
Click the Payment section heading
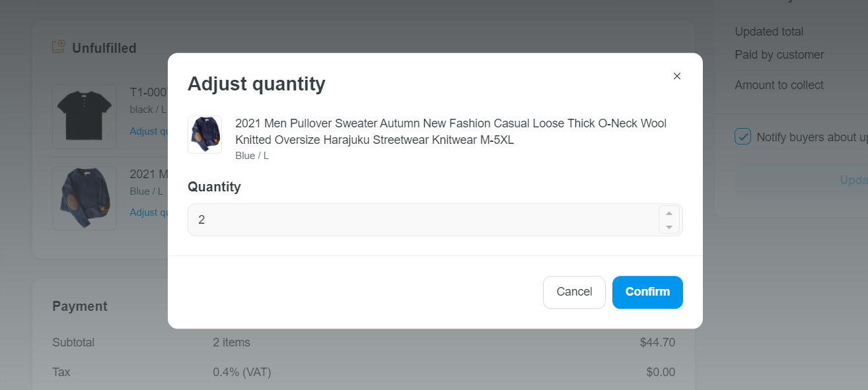click(x=80, y=306)
